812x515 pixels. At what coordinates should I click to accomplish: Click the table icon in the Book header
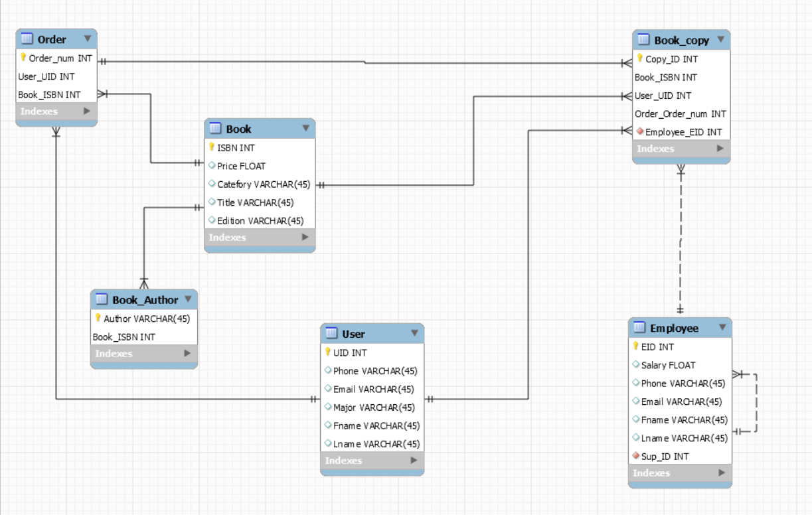[x=214, y=129]
